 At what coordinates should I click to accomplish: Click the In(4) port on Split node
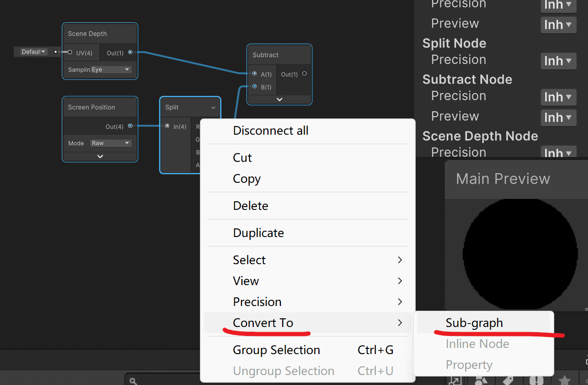[167, 126]
